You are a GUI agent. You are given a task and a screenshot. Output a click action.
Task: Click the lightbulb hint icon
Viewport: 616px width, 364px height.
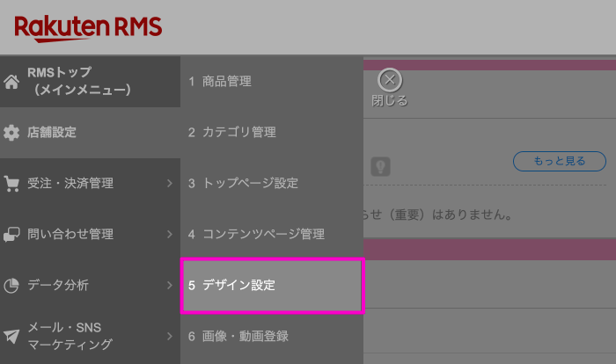tap(381, 165)
